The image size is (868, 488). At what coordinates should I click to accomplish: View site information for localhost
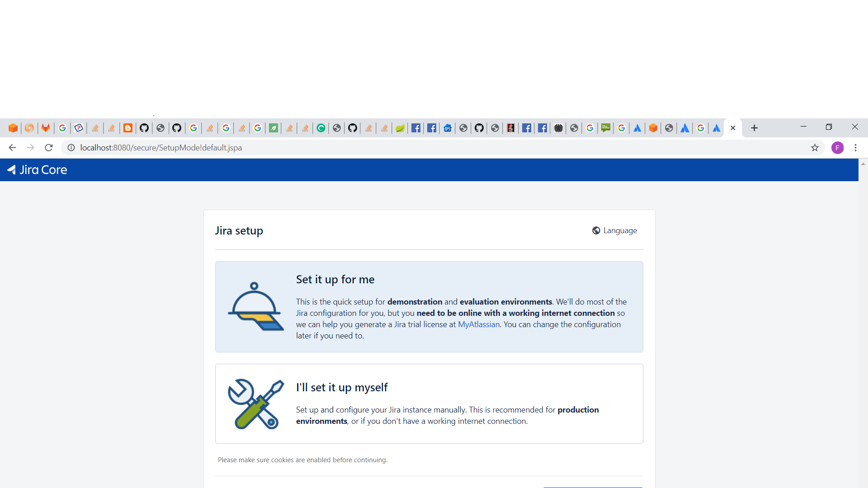tap(71, 148)
